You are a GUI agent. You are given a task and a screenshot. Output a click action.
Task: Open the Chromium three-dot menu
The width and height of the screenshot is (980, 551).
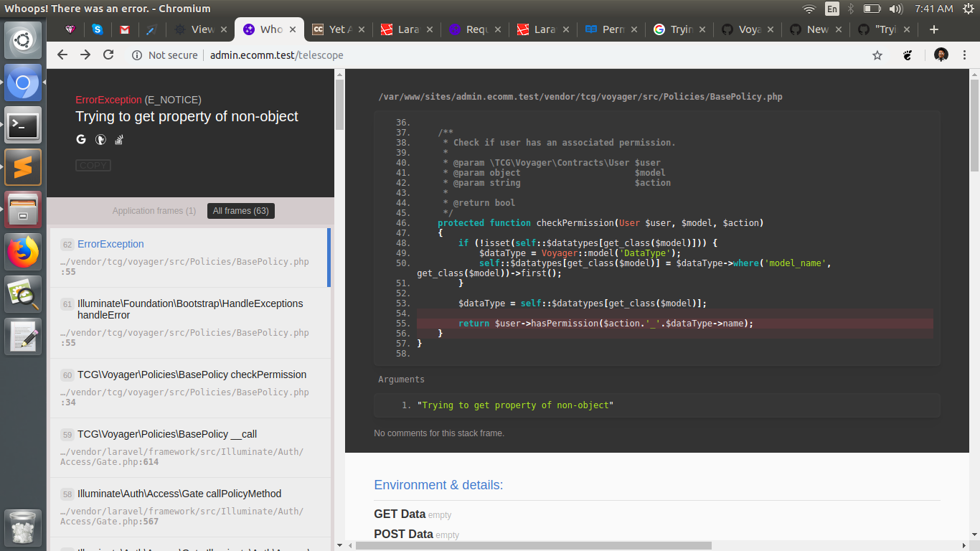(964, 55)
